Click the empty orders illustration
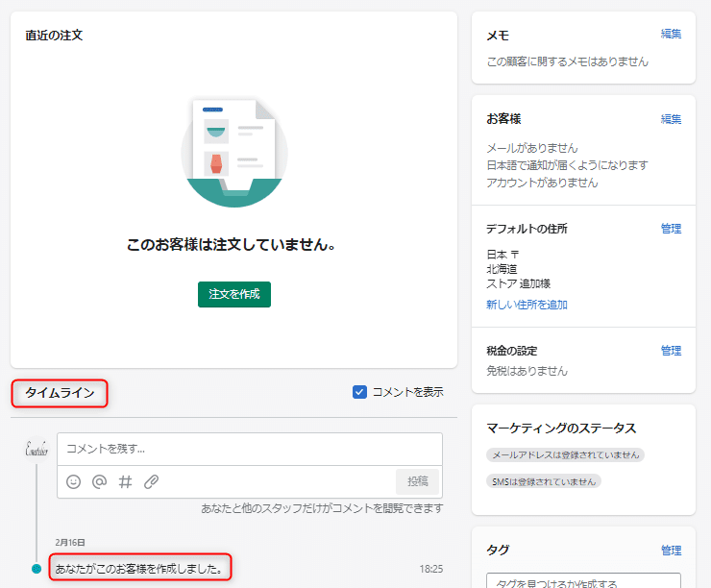 [234, 153]
